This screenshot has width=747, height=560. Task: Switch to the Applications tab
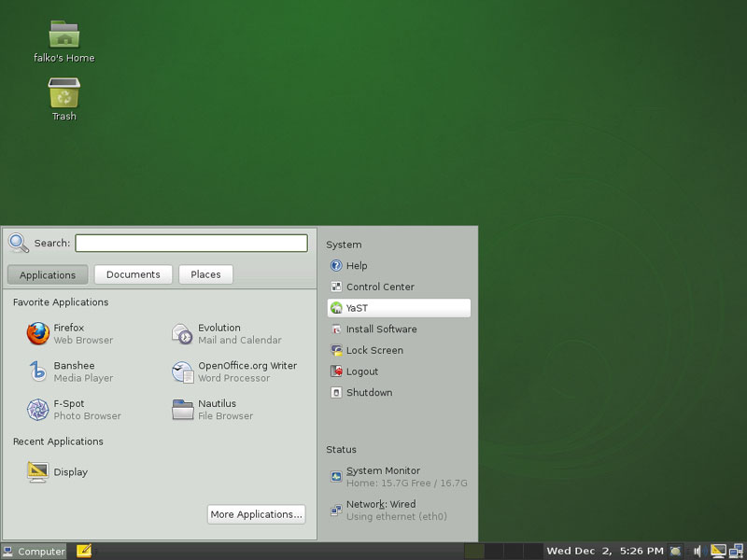(x=48, y=274)
